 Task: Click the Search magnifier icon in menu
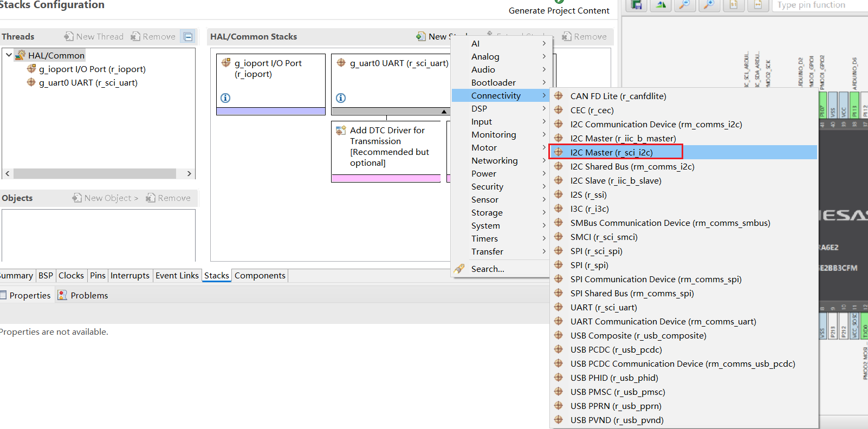click(459, 269)
